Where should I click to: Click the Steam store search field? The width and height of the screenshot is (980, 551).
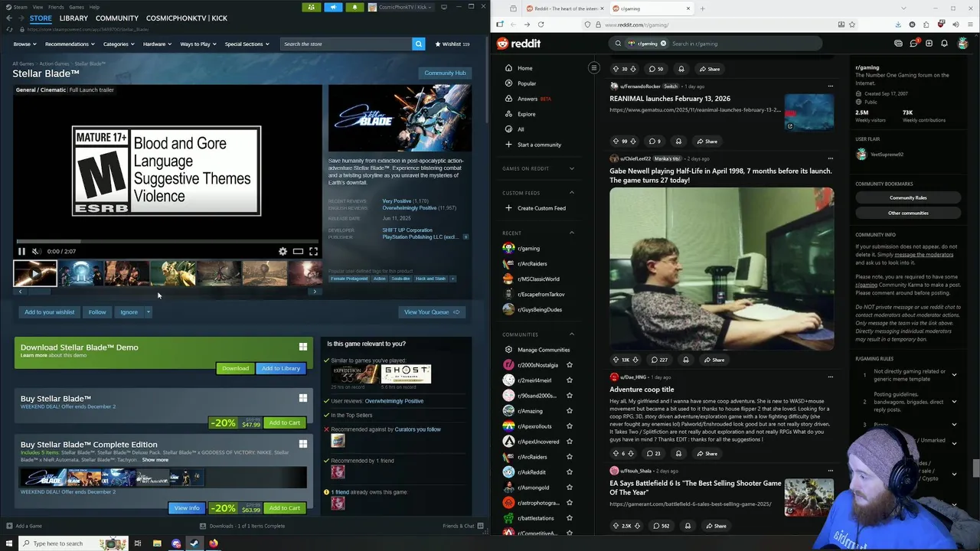tap(346, 44)
